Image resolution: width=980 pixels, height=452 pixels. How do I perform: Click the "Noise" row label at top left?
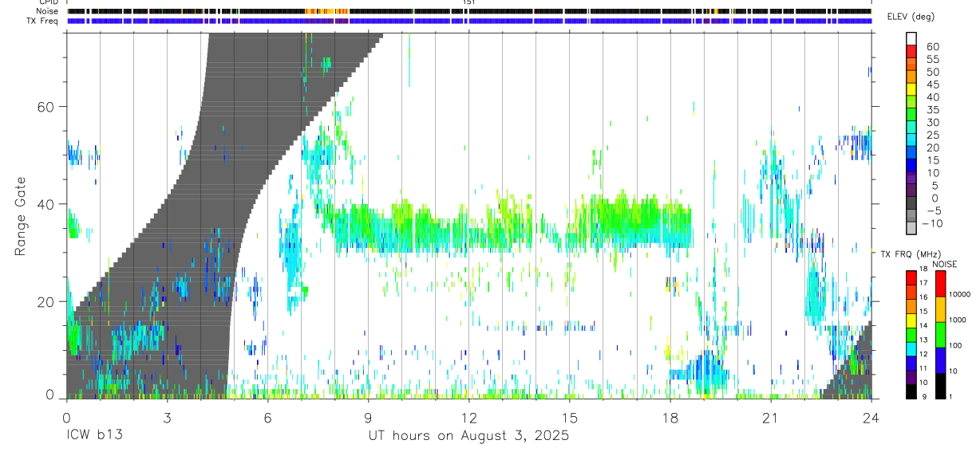49,11
